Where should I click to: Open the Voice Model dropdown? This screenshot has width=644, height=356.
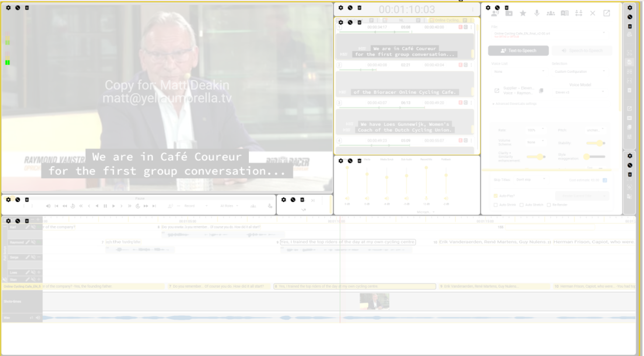580,92
